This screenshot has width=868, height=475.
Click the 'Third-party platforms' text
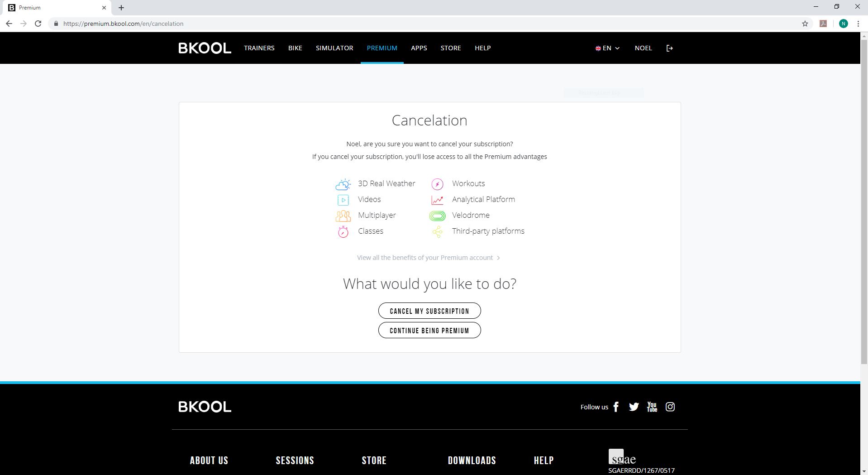pos(488,231)
